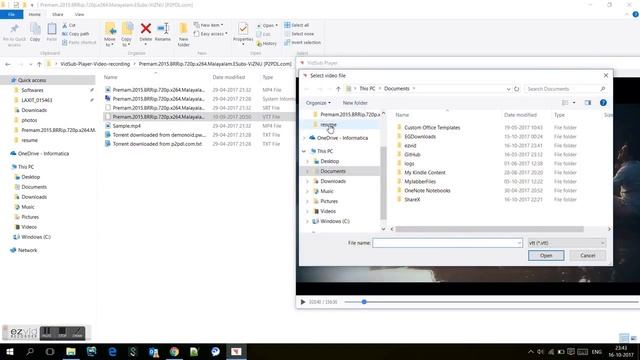
Task: Select Windows (C:) in dialog tree
Action: (x=335, y=221)
